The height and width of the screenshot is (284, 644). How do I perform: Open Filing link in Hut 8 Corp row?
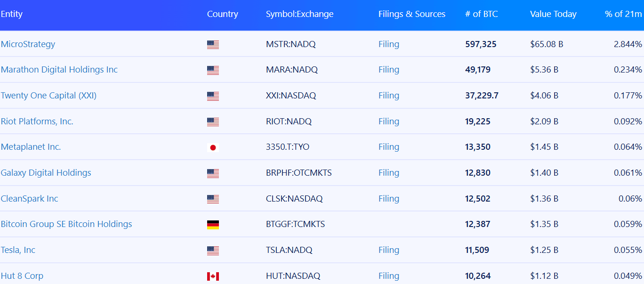(x=389, y=276)
